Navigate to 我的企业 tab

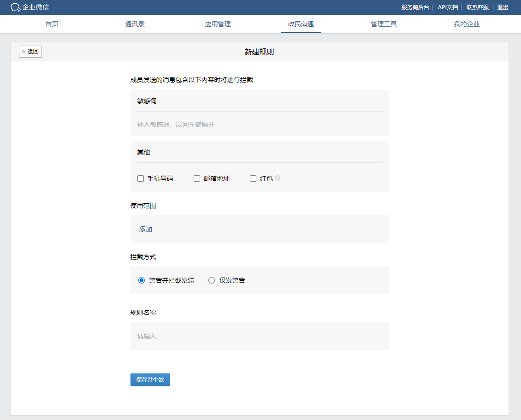(467, 24)
